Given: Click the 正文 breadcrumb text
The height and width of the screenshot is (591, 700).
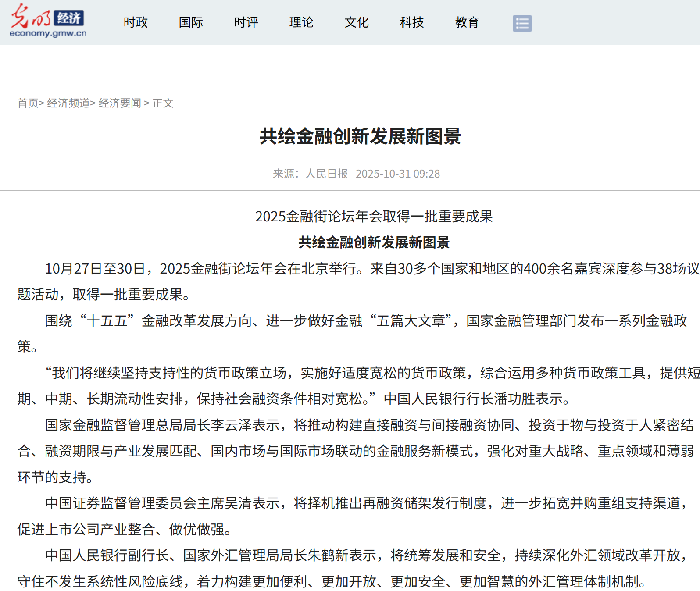Looking at the screenshot, I should 163,103.
